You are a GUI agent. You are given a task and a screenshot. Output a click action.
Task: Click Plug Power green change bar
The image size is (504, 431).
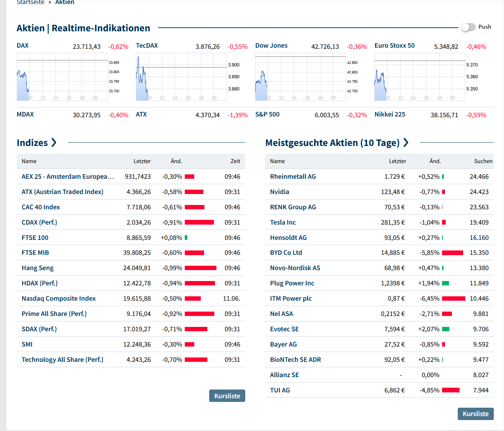pos(445,283)
